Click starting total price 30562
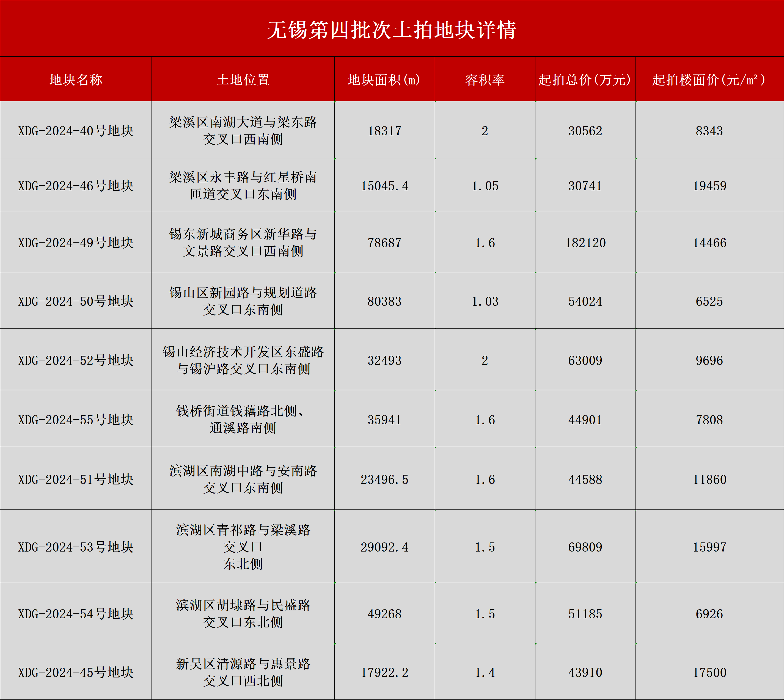784x700 pixels. [x=585, y=131]
